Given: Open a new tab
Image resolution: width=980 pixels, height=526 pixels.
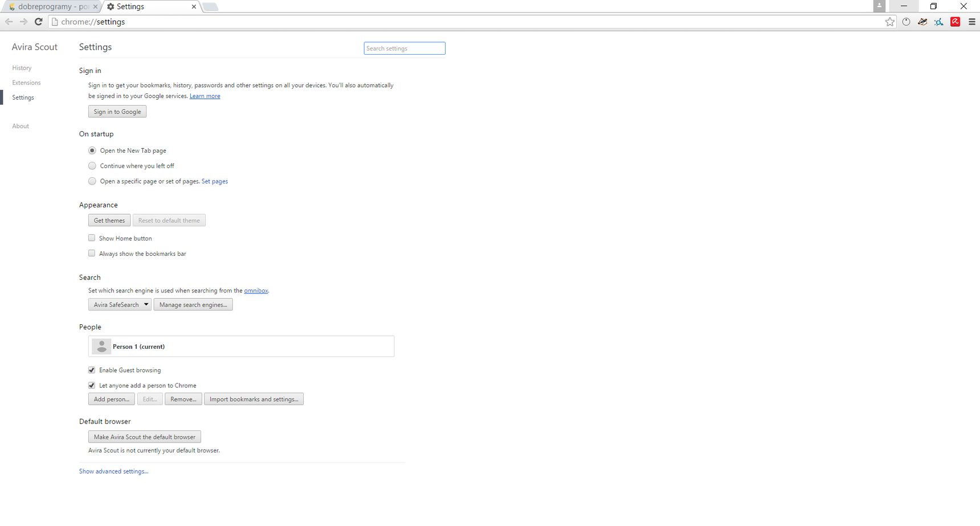Looking at the screenshot, I should pos(210,7).
